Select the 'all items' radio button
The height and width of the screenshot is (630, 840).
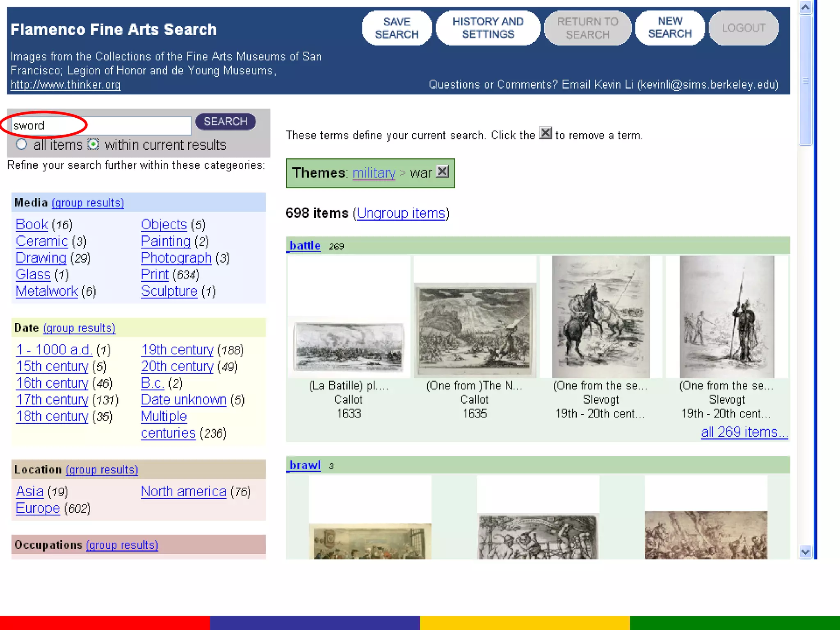pyautogui.click(x=21, y=144)
